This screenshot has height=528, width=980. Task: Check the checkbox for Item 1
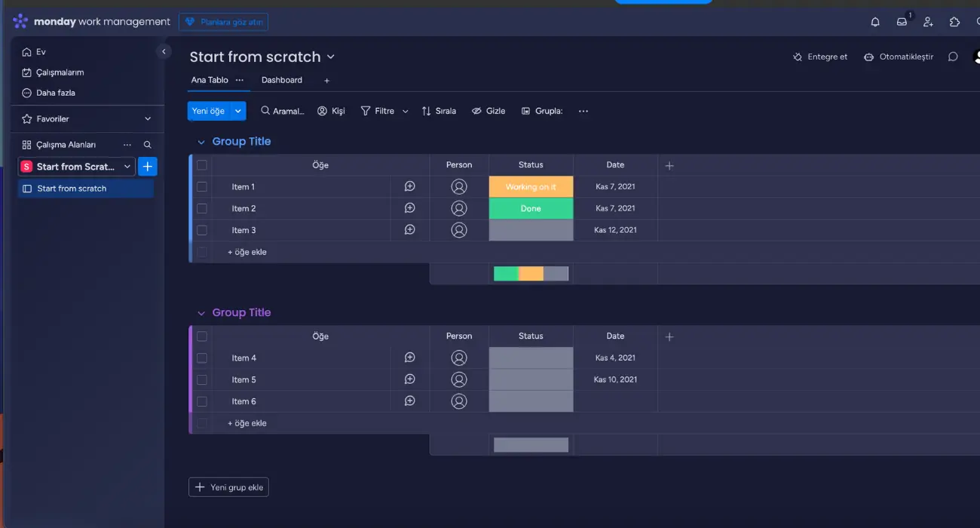pos(202,186)
